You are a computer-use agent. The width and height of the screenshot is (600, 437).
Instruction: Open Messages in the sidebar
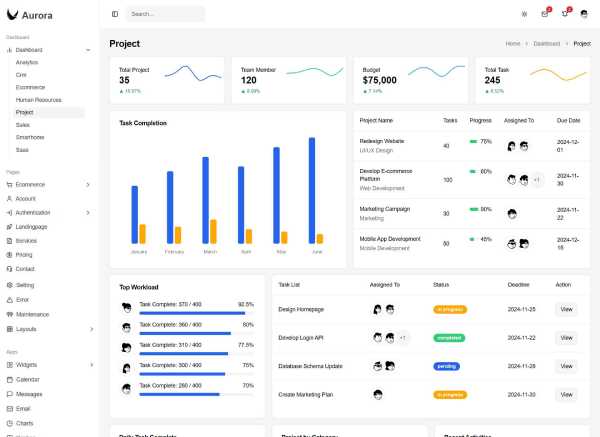[x=29, y=394]
